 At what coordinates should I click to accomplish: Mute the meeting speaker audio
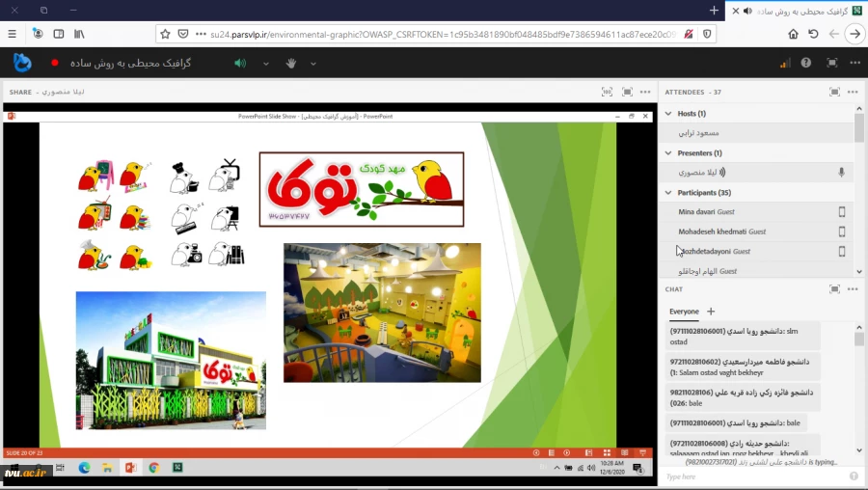click(x=240, y=64)
